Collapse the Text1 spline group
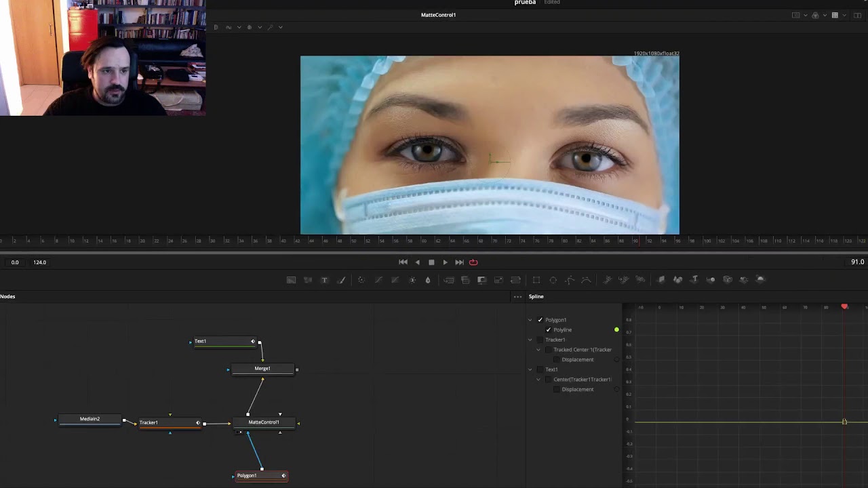 coord(530,369)
